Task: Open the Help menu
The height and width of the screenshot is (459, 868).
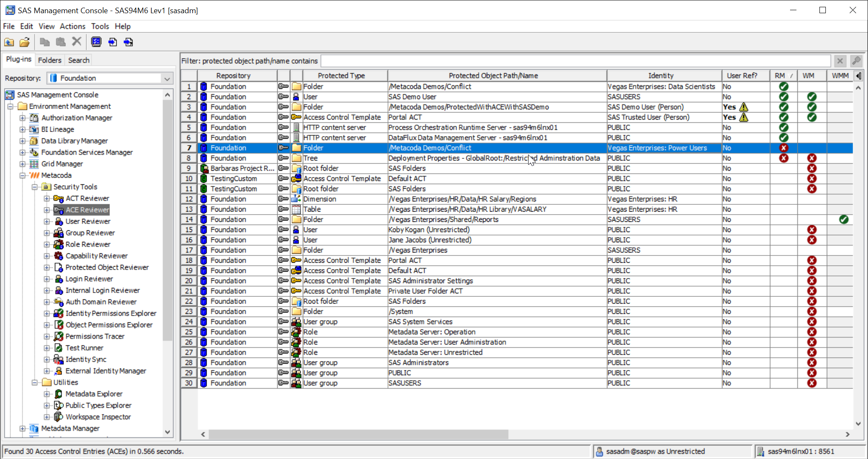Action: [123, 26]
